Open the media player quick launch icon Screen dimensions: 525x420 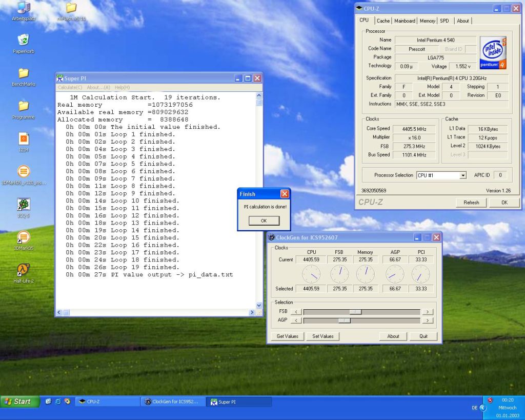(67, 401)
